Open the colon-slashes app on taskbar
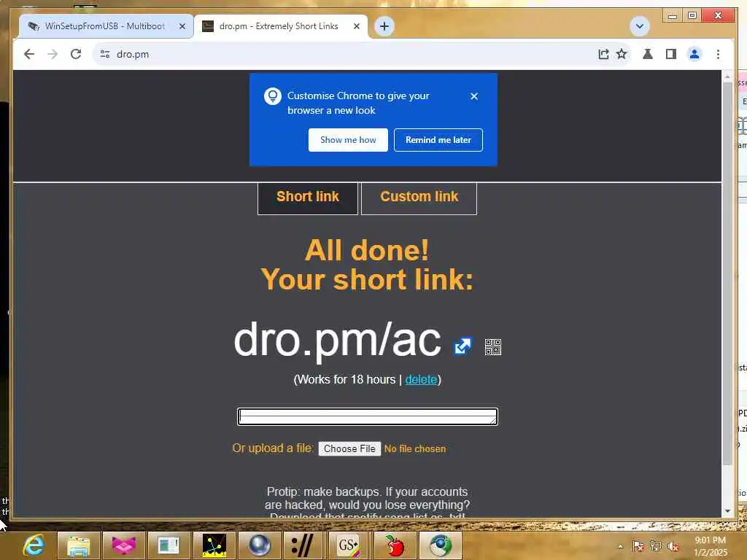Image resolution: width=747 pixels, height=560 pixels. (x=304, y=545)
